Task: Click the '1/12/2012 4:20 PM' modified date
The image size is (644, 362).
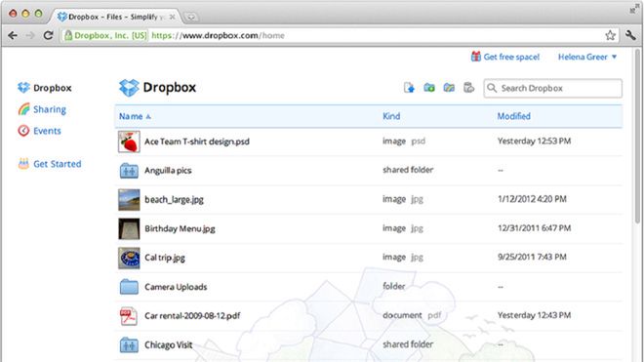Action: (532, 199)
